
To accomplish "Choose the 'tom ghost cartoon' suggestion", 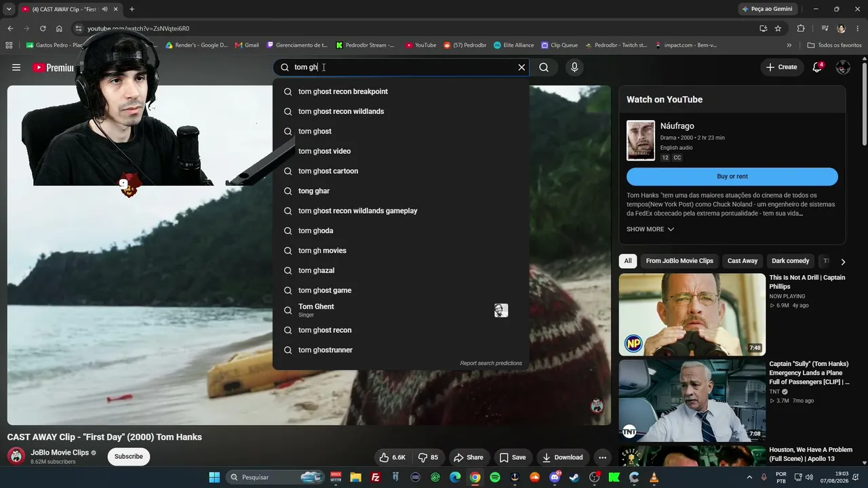I will pos(401,171).
